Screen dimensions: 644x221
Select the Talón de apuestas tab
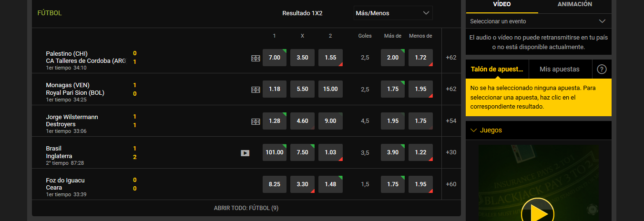(497, 70)
